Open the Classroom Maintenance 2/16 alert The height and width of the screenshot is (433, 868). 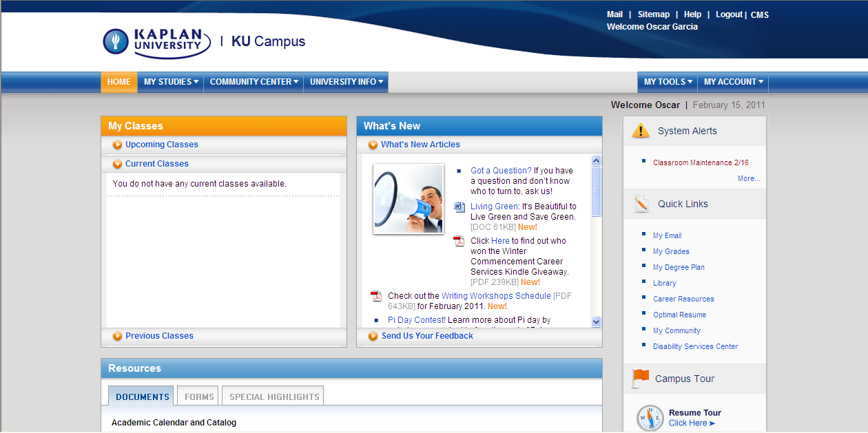pyautogui.click(x=701, y=163)
